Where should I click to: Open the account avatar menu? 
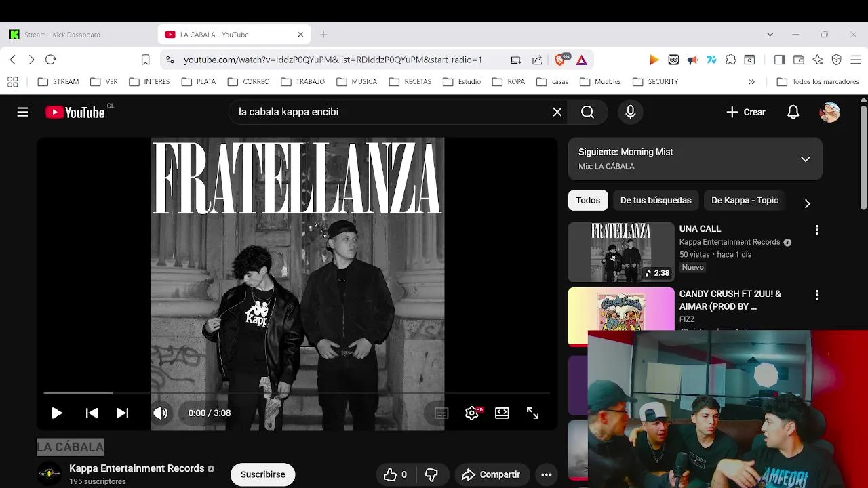829,113
